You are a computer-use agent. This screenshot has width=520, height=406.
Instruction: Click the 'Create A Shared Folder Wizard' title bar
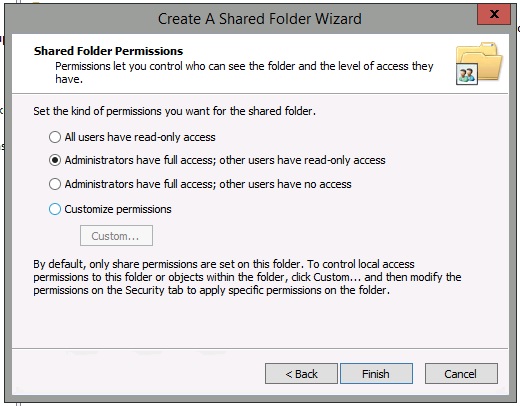tap(260, 19)
